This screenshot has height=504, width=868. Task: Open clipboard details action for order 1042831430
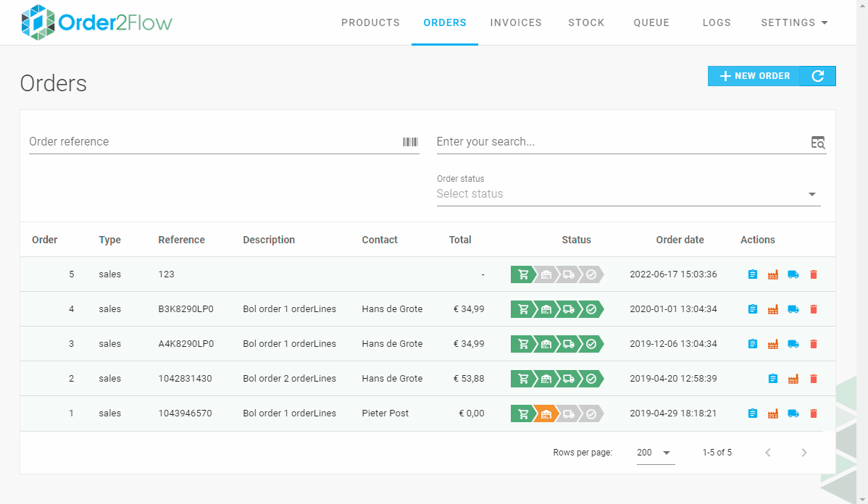[773, 379]
